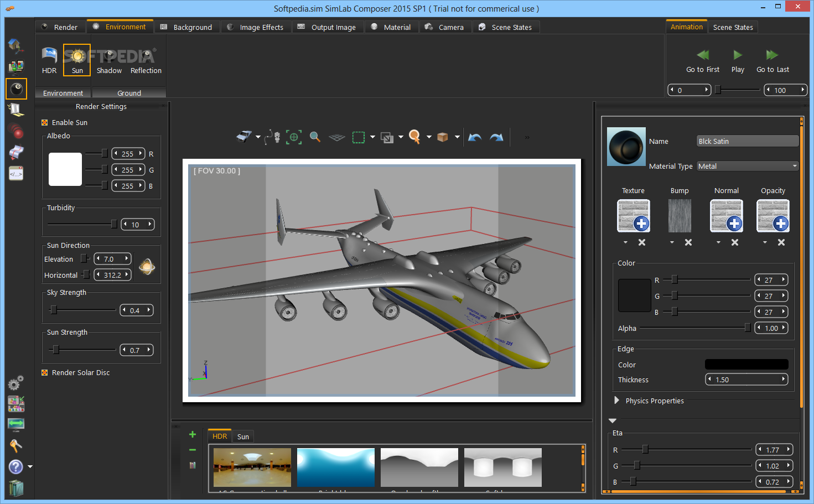Screen dimensions: 814x504
Task: Click the Edge Thickness value field
Action: point(746,380)
